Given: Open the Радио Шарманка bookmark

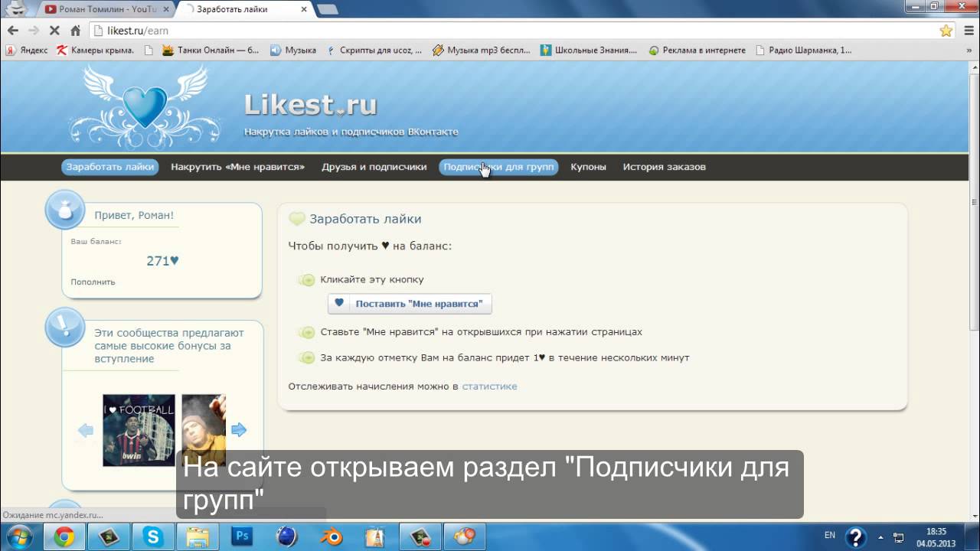Looking at the screenshot, I should 803,51.
